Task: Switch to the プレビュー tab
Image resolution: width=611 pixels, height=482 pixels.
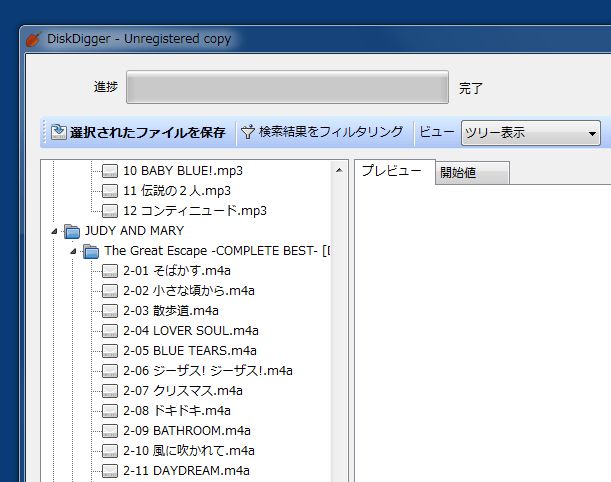Action: coord(392,171)
